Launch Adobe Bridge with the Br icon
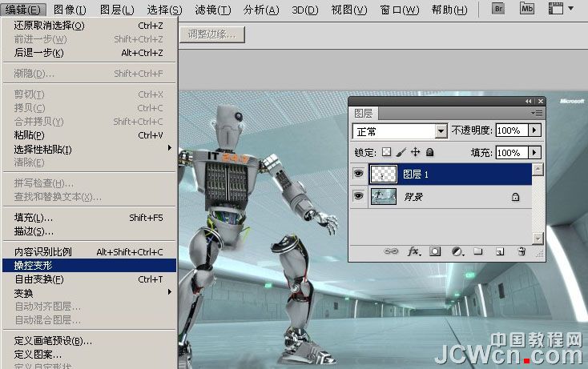 tap(498, 9)
